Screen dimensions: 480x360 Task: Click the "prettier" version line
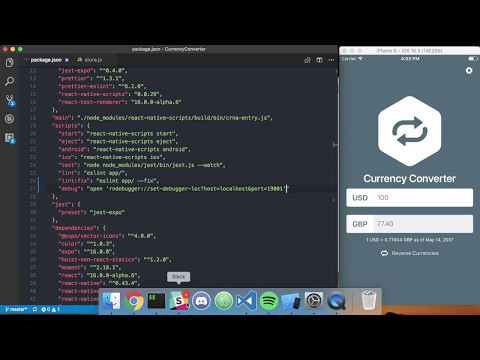pos(92,79)
